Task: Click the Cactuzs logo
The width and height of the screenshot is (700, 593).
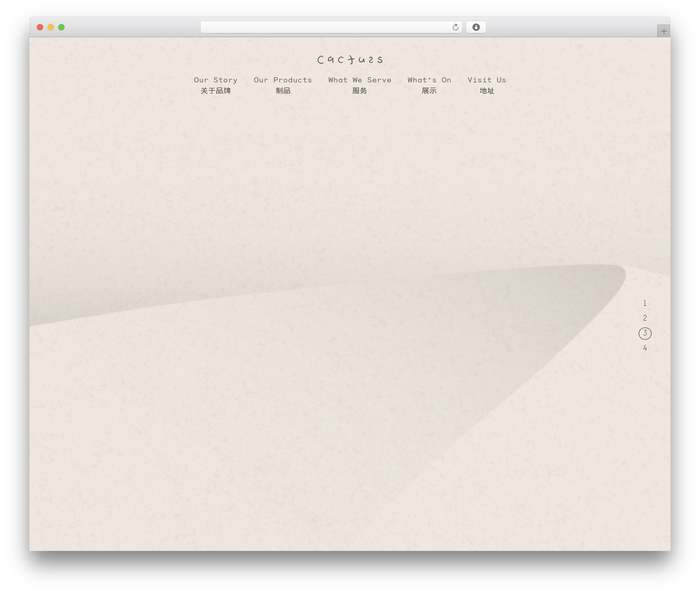Action: tap(350, 60)
